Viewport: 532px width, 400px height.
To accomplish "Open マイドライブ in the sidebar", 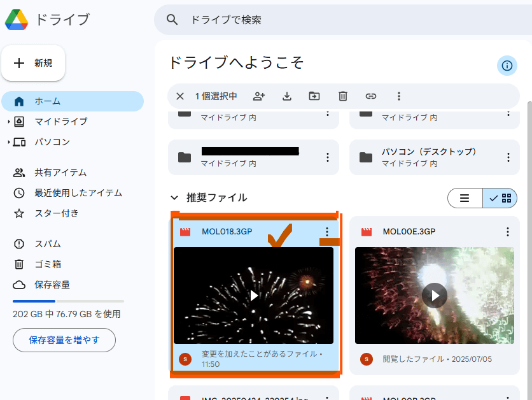I will 61,122.
